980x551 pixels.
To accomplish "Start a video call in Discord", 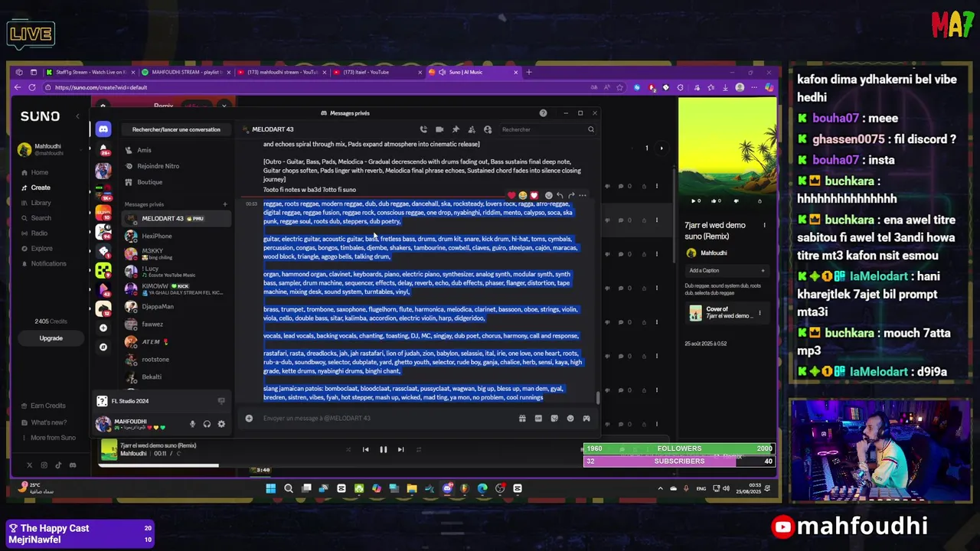I will [439, 129].
